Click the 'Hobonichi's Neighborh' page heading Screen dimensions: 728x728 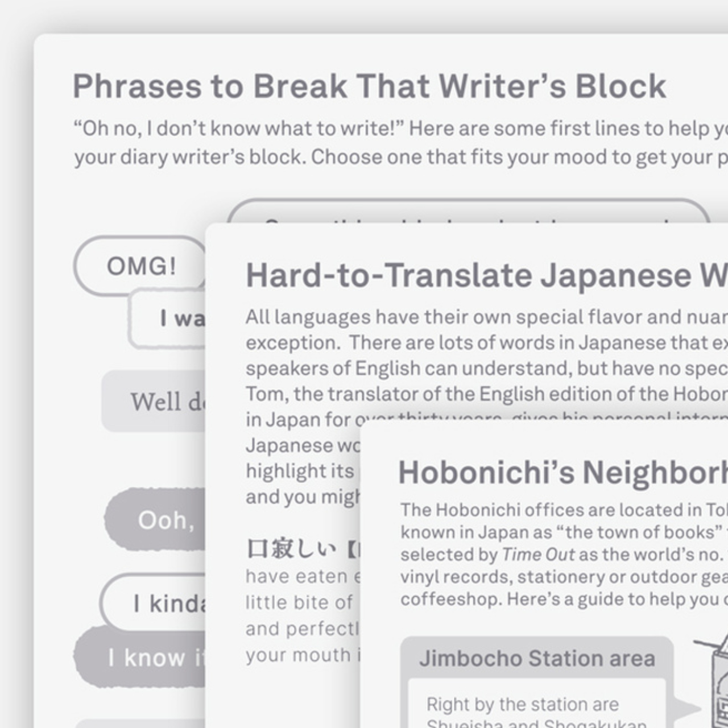coord(562,473)
